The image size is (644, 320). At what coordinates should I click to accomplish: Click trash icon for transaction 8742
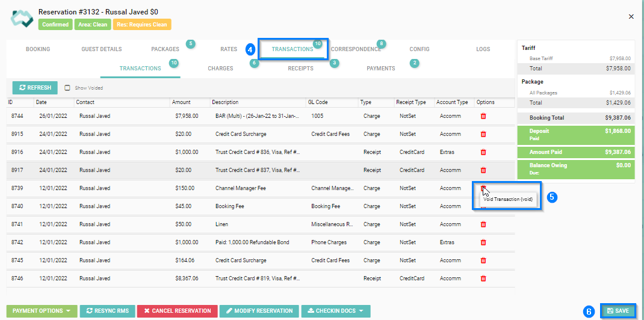pos(483,242)
